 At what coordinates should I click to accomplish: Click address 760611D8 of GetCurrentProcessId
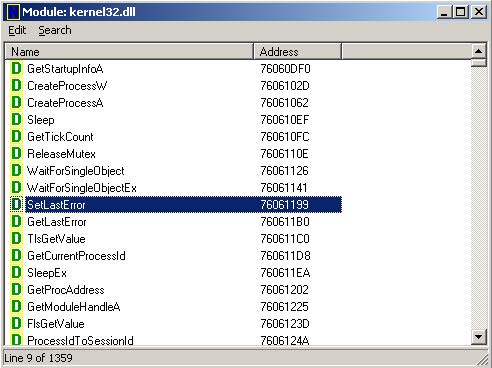coord(285,256)
